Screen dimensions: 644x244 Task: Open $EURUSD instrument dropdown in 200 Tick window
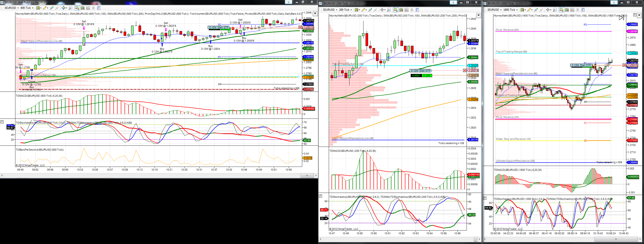(x=330, y=10)
